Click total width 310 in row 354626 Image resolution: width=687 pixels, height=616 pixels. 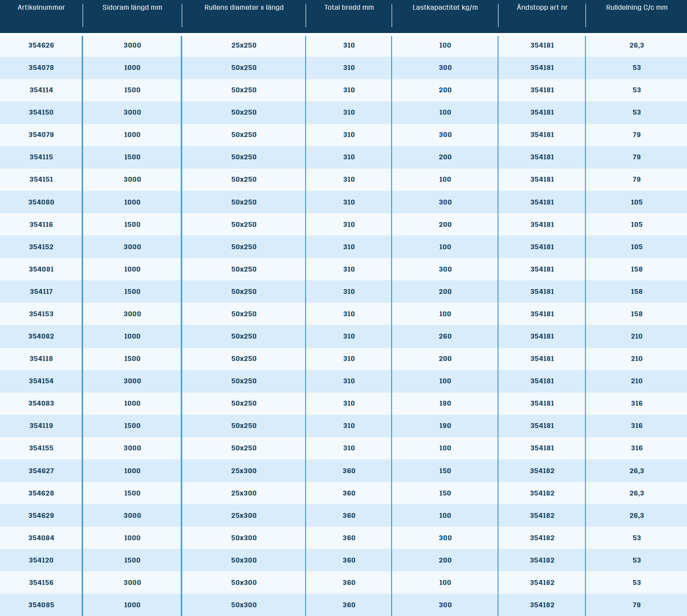point(349,45)
